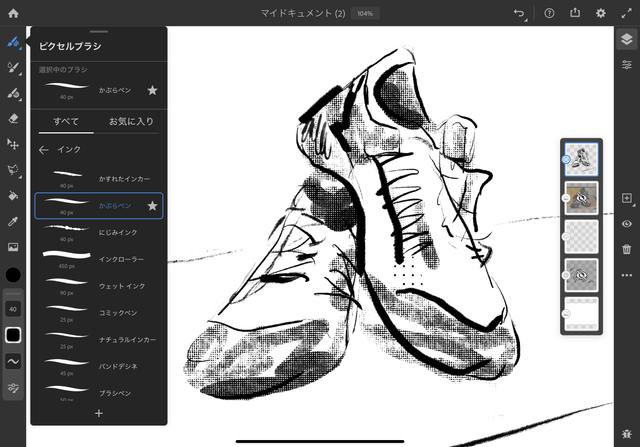640x447 pixels.
Task: Toggle layer visibility eye in taskbar
Action: tap(627, 224)
